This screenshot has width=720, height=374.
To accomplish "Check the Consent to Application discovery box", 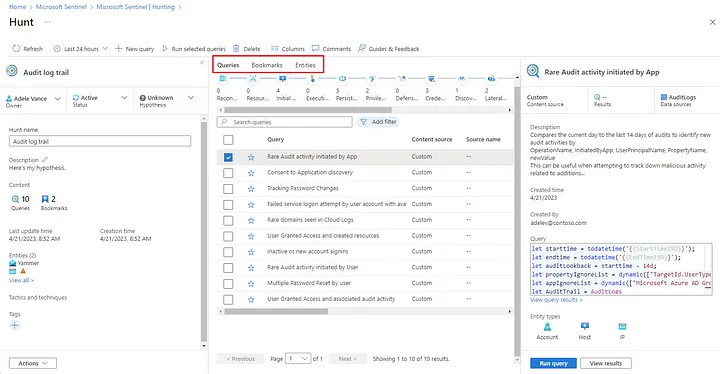I will pos(228,173).
